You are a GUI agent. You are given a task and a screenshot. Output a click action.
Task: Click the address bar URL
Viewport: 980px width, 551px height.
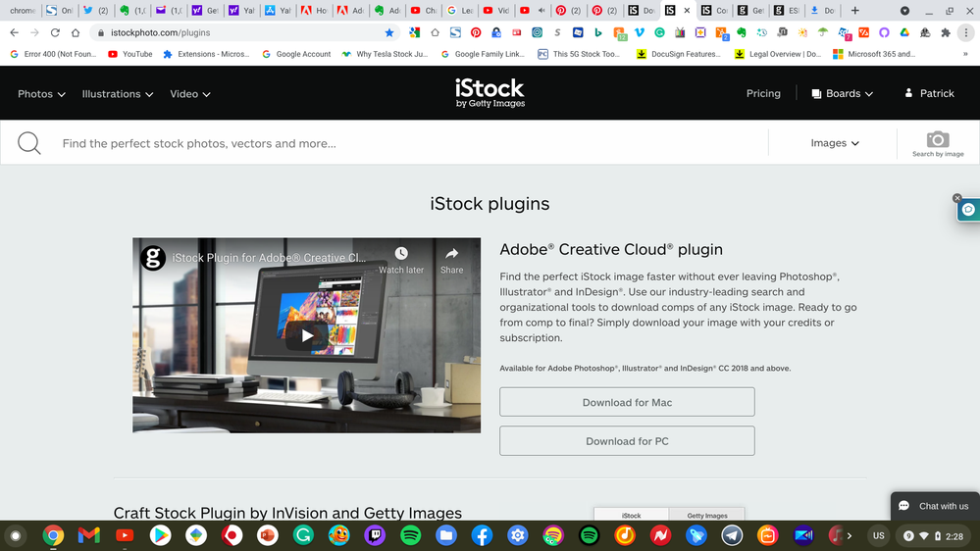click(161, 32)
